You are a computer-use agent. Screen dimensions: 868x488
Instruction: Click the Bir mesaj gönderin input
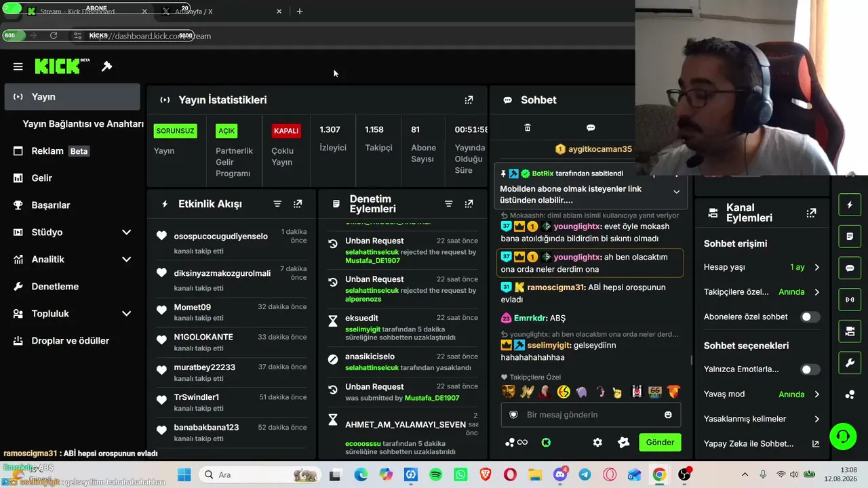[x=591, y=415]
